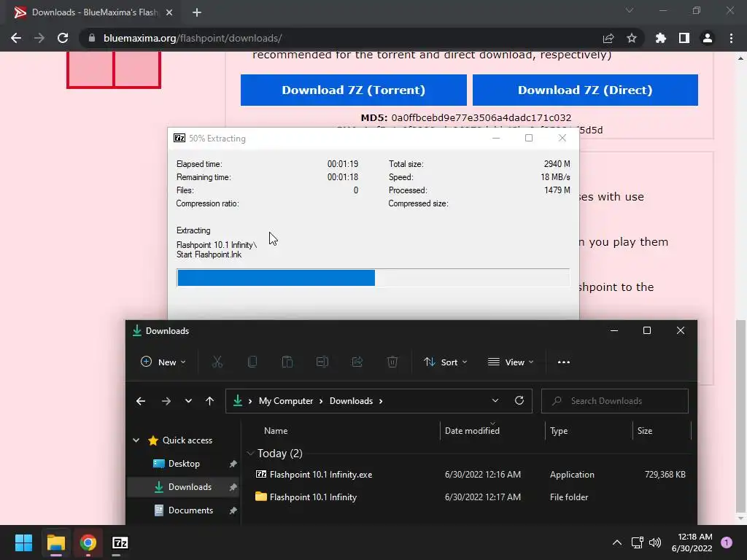Viewport: 747px width, 560px height.
Task: Sort by the Date modified column
Action: [x=472, y=431]
